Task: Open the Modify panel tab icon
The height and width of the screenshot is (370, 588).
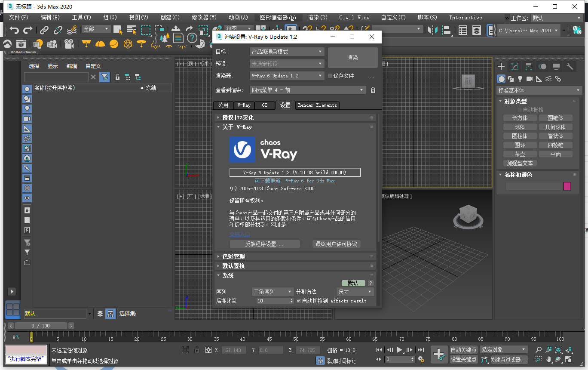Action: point(515,66)
